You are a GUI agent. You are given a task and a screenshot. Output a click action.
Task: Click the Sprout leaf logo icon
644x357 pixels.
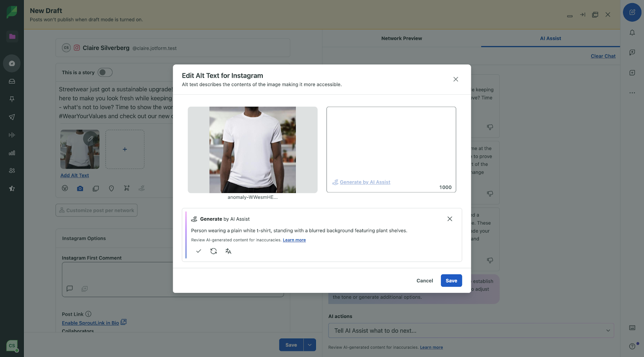point(12,12)
